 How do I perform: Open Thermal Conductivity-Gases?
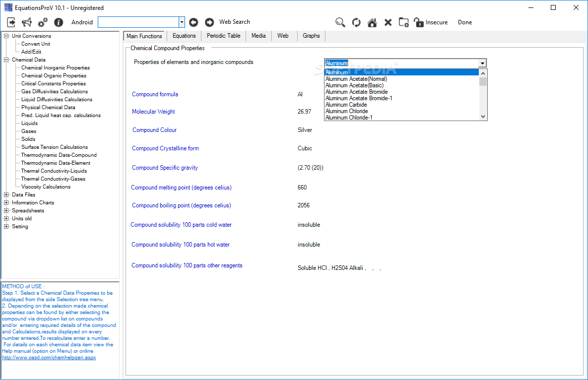[53, 179]
